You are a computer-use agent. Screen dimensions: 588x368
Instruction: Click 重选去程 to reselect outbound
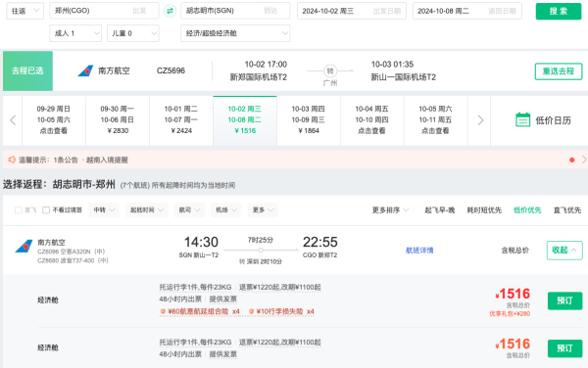559,71
